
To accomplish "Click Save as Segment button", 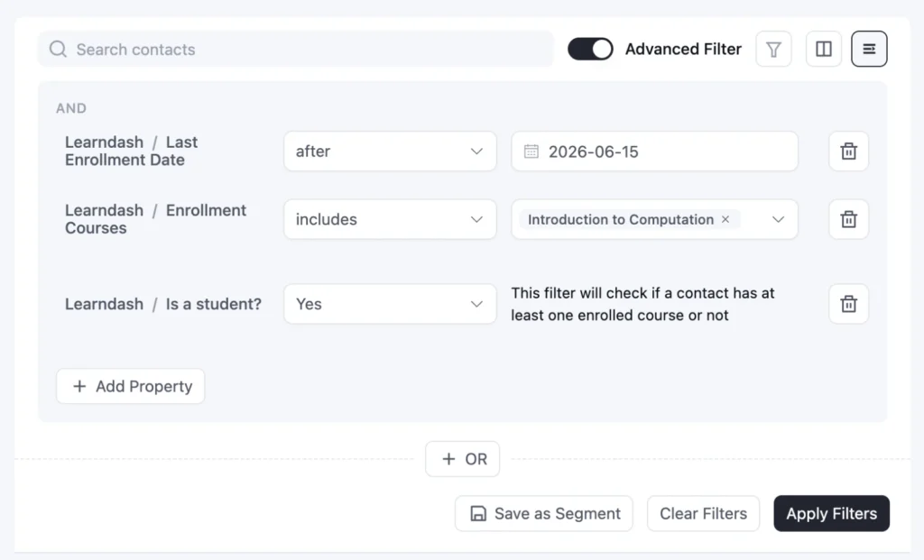I will pyautogui.click(x=544, y=513).
